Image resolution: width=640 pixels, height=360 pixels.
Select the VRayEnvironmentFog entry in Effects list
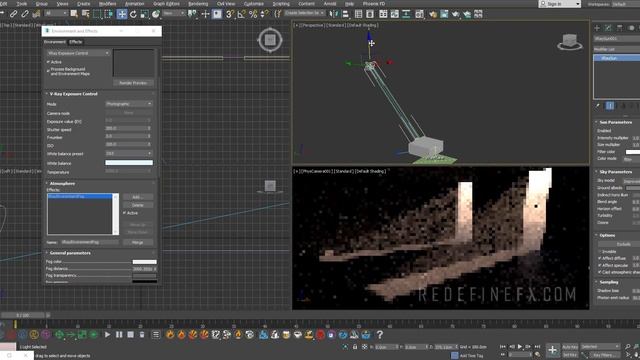[x=80, y=196]
